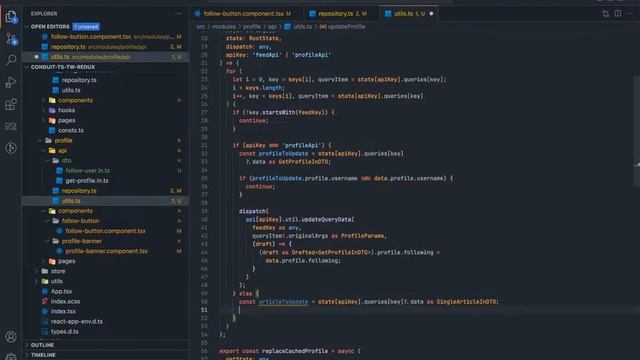This screenshot has width=640, height=360.
Task: Open the Extensions view
Action: (x=11, y=104)
